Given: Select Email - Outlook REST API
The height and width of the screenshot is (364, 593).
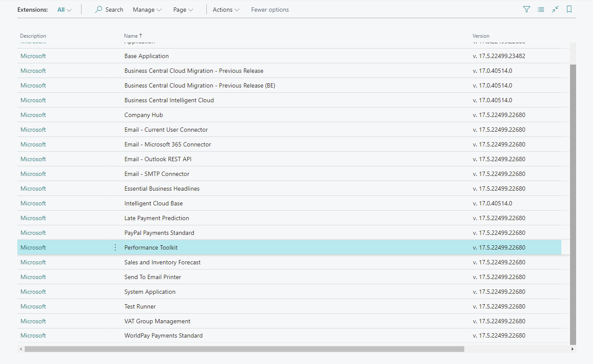Looking at the screenshot, I should tap(158, 159).
